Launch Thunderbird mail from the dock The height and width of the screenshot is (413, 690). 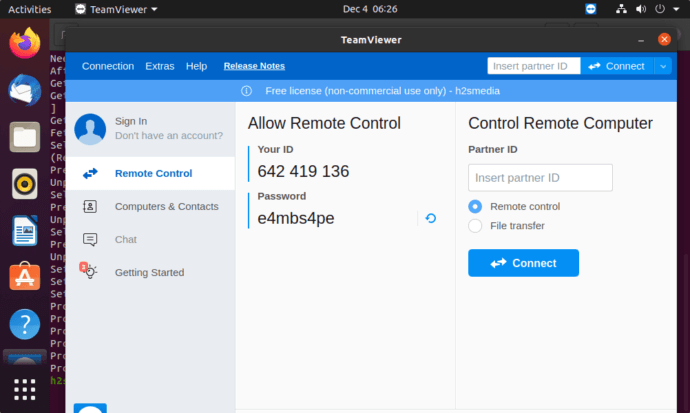[25, 90]
